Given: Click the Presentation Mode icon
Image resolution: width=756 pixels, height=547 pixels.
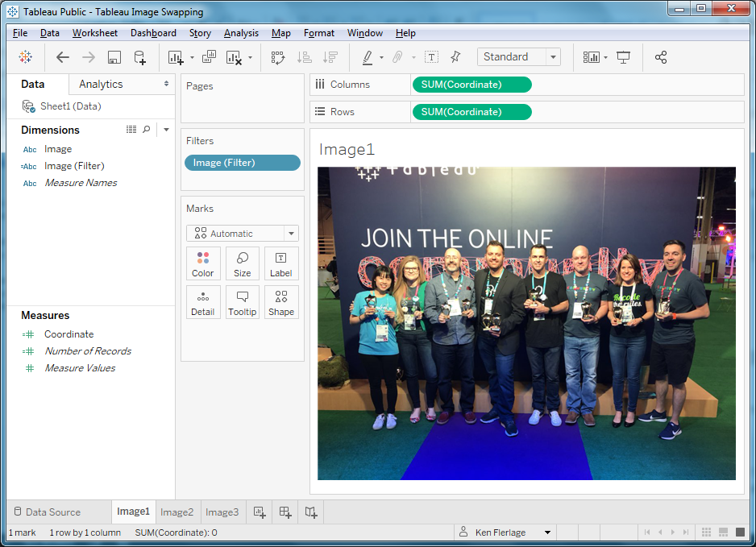Looking at the screenshot, I should (x=623, y=57).
